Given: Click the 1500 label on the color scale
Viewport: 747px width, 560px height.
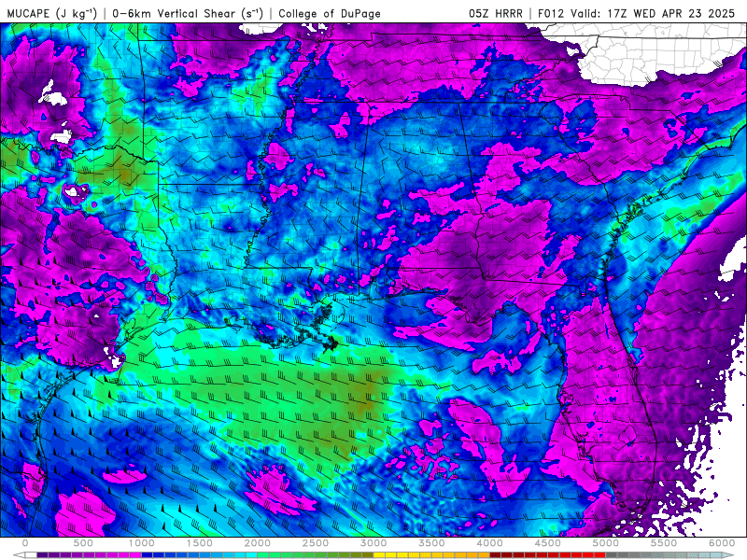Looking at the screenshot, I should [x=199, y=543].
